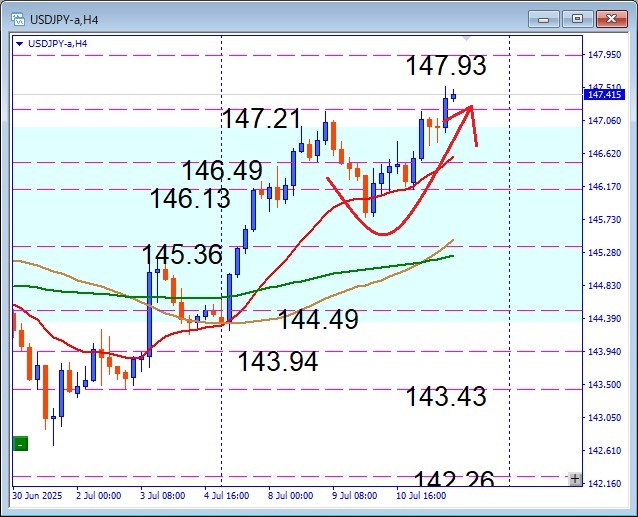
Task: Click the 3 Jul 08:00 time label
Action: coord(163,496)
